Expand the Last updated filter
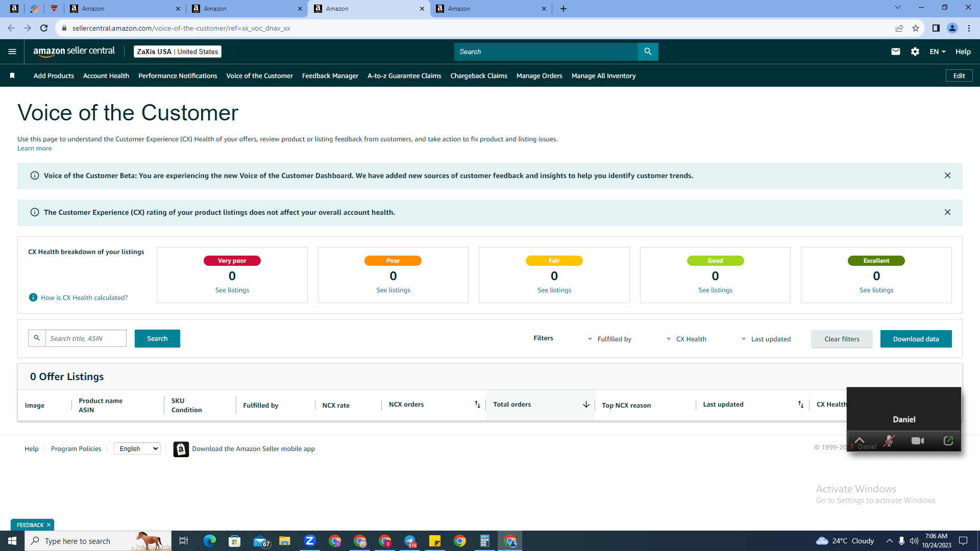 [766, 339]
